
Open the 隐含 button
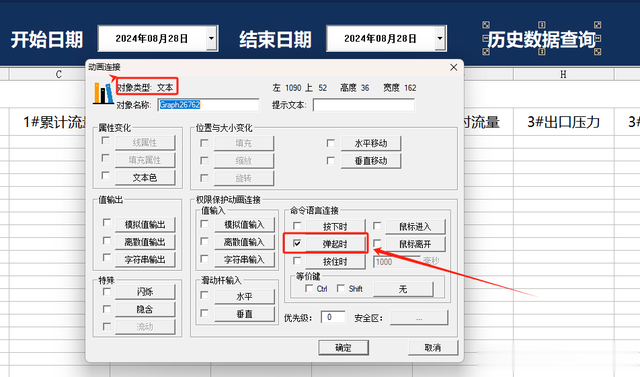pos(145,309)
